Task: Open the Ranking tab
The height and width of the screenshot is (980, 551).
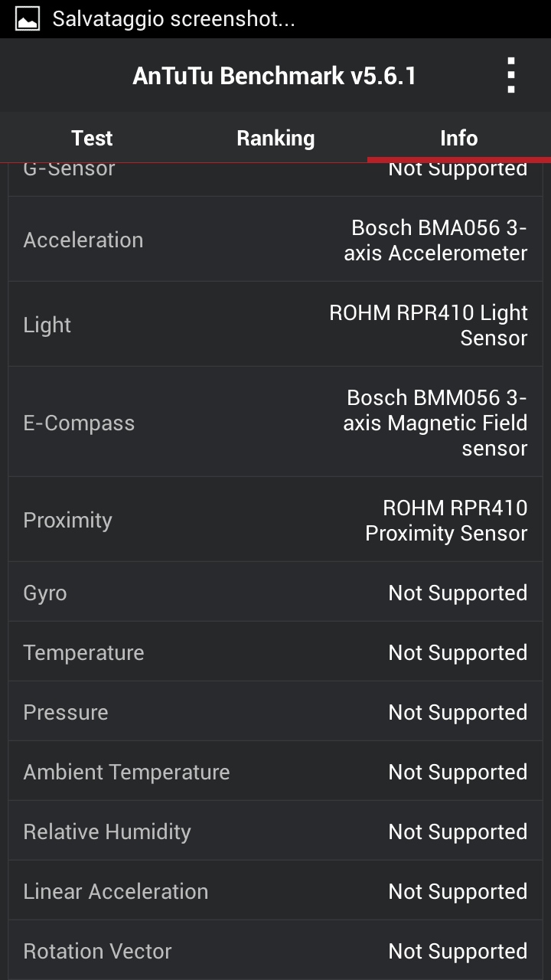Action: coord(275,138)
